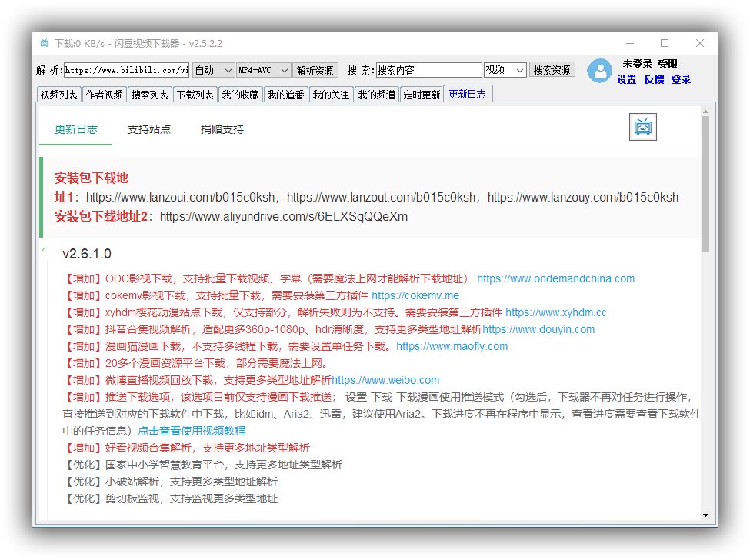
Task: Click into the 搜索内容 search field
Action: [428, 70]
